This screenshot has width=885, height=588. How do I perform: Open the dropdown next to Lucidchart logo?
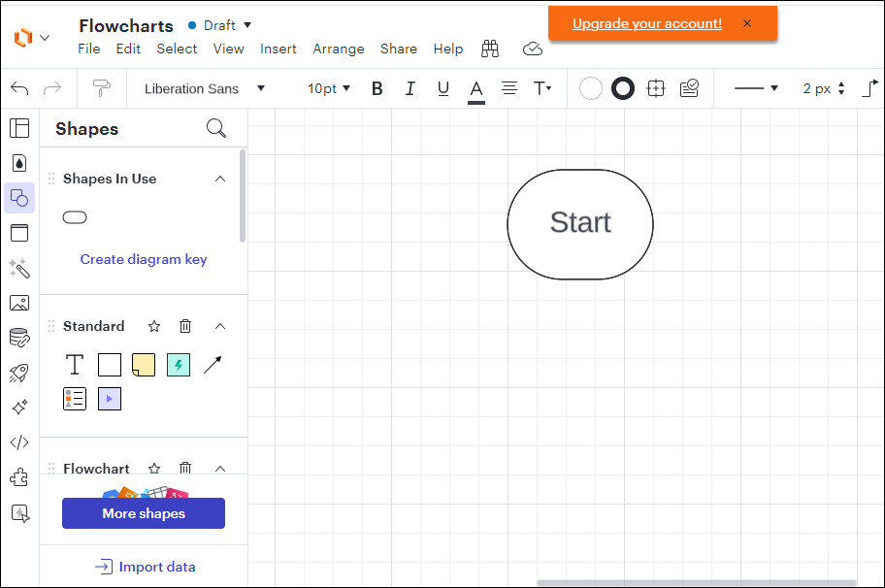[46, 38]
